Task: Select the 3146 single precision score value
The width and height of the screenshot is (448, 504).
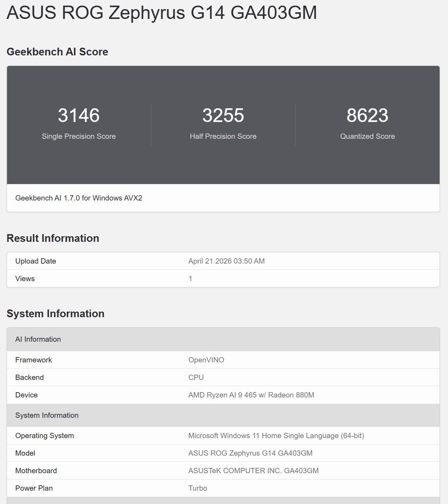Action: click(79, 115)
